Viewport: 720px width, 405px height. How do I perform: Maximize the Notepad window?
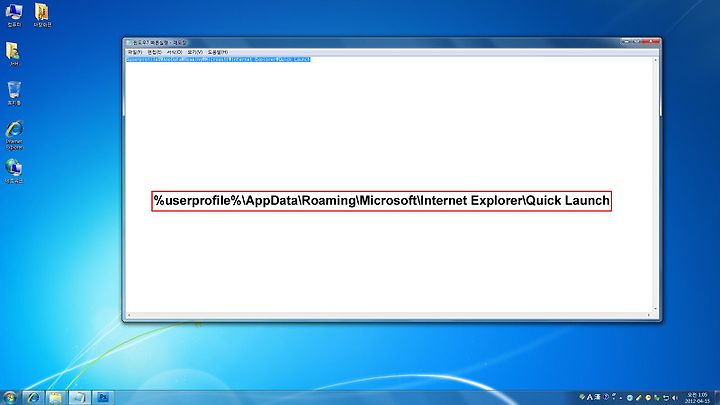point(637,42)
